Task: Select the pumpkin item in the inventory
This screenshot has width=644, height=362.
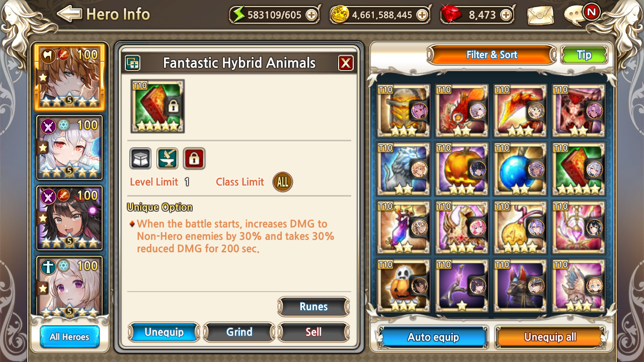Action: (x=462, y=169)
